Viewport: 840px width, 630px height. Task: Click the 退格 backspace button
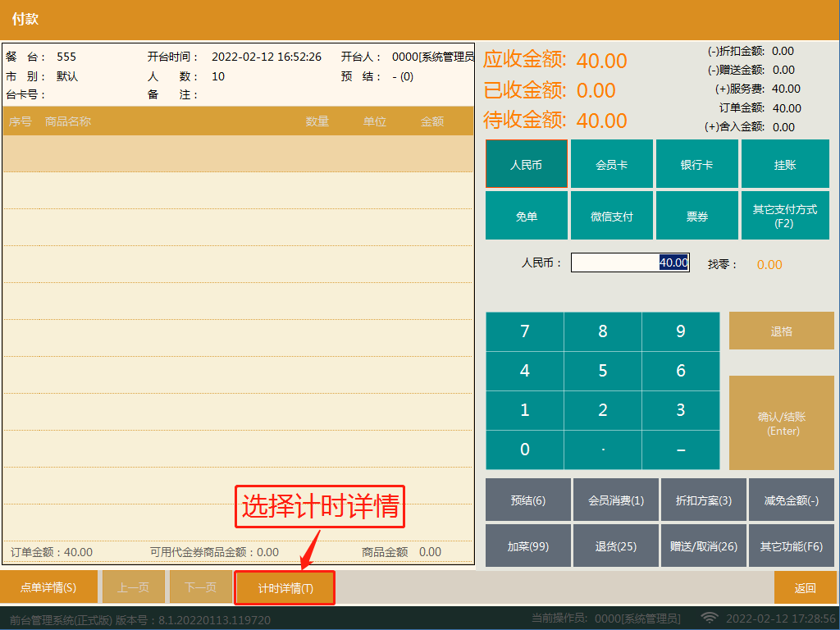[x=782, y=331]
